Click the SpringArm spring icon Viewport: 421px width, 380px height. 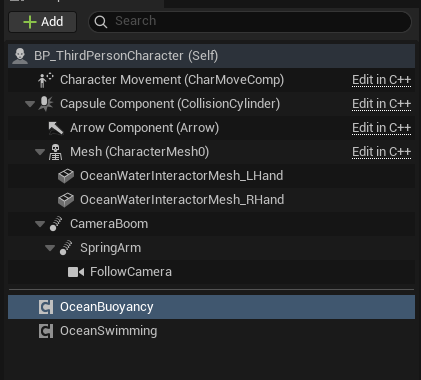tap(66, 248)
